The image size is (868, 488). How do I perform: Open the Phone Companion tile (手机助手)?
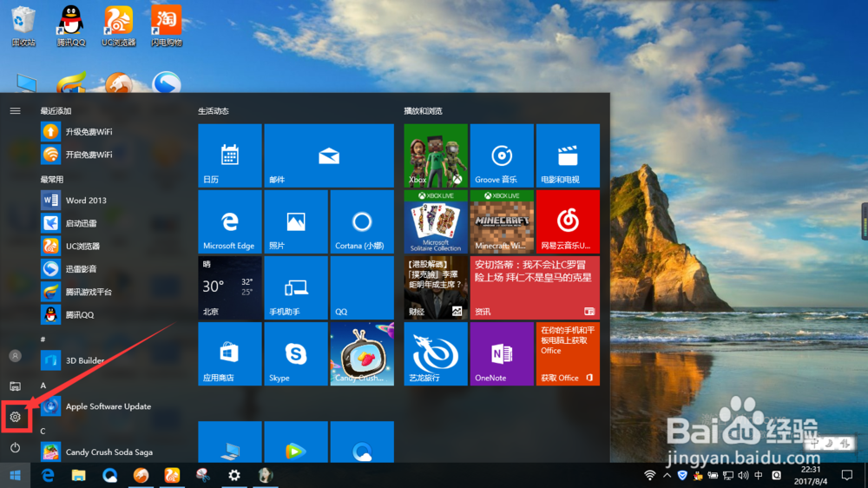296,287
